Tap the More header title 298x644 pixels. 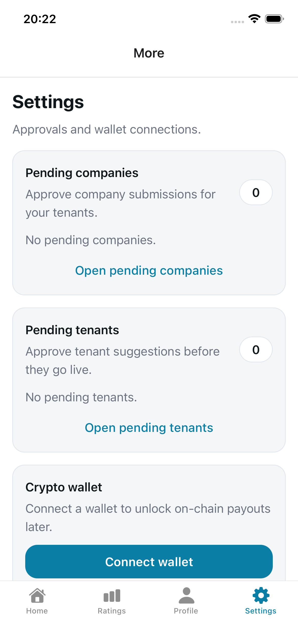(149, 53)
